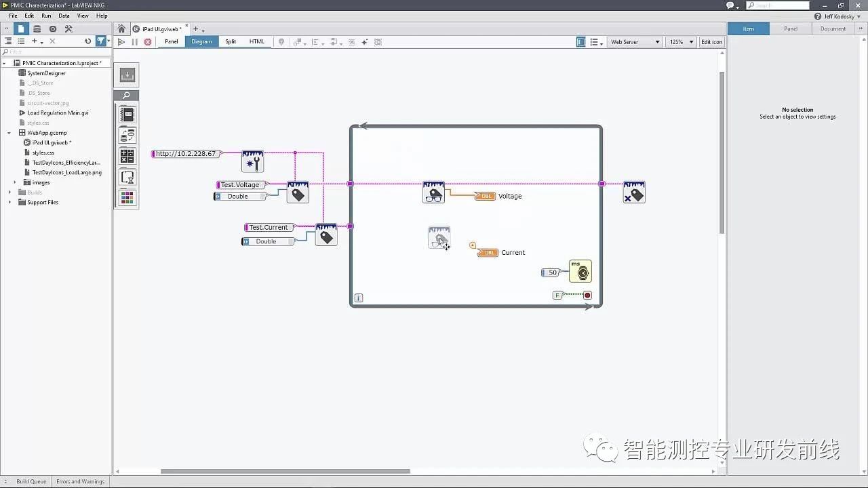Viewport: 868px width, 488px height.
Task: Toggle the configuration pane visibility button
Action: 581,42
